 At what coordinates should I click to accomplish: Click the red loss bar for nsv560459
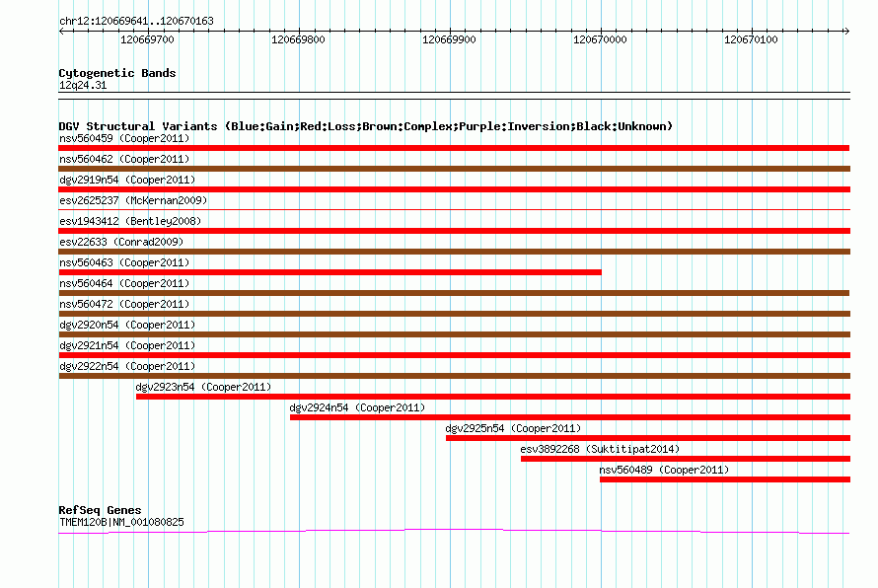coord(454,148)
